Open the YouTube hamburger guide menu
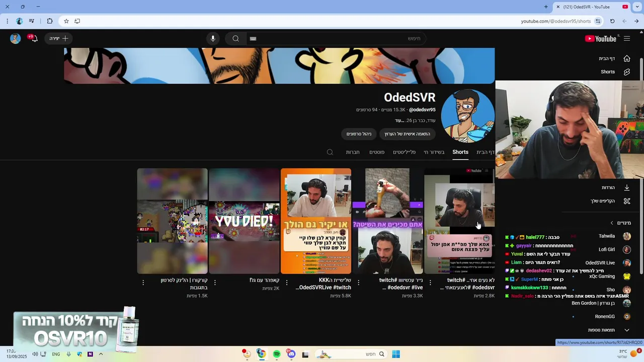This screenshot has width=644, height=362. pyautogui.click(x=627, y=39)
